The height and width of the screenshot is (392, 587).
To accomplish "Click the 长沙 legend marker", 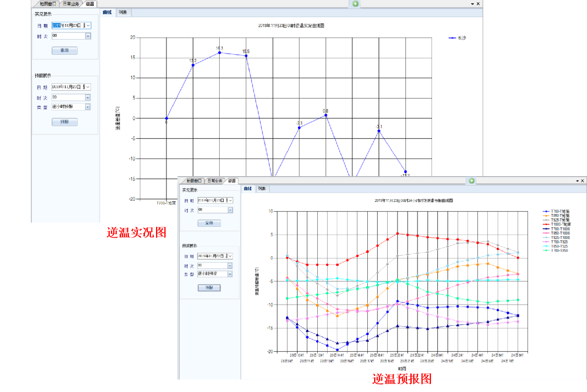I will (452, 38).
